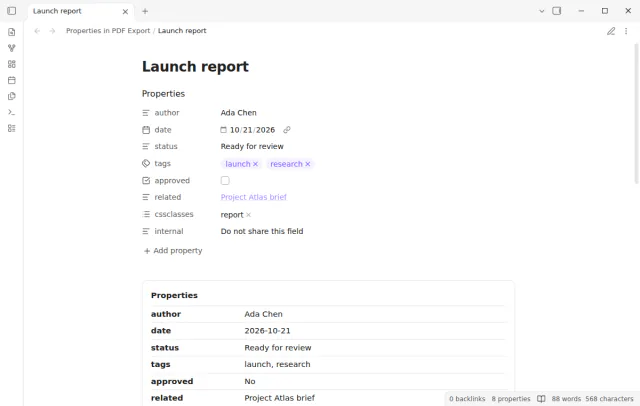Click the internal property name label
640x406 pixels.
(x=169, y=231)
